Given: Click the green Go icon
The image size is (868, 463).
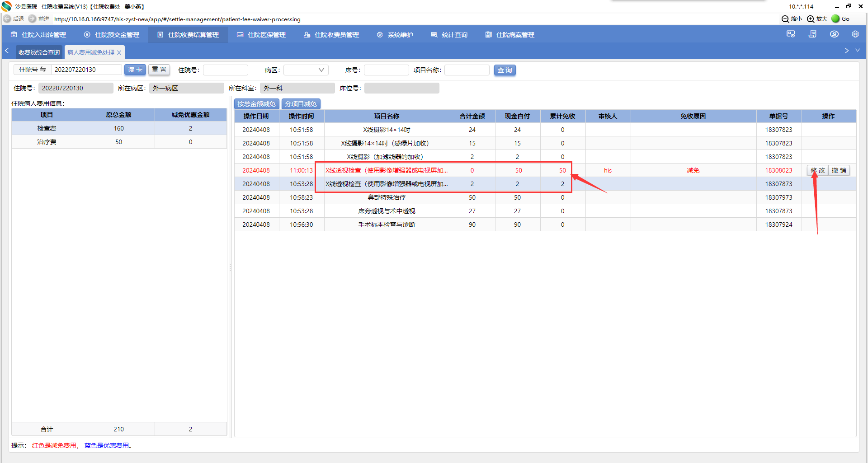Looking at the screenshot, I should (x=835, y=19).
